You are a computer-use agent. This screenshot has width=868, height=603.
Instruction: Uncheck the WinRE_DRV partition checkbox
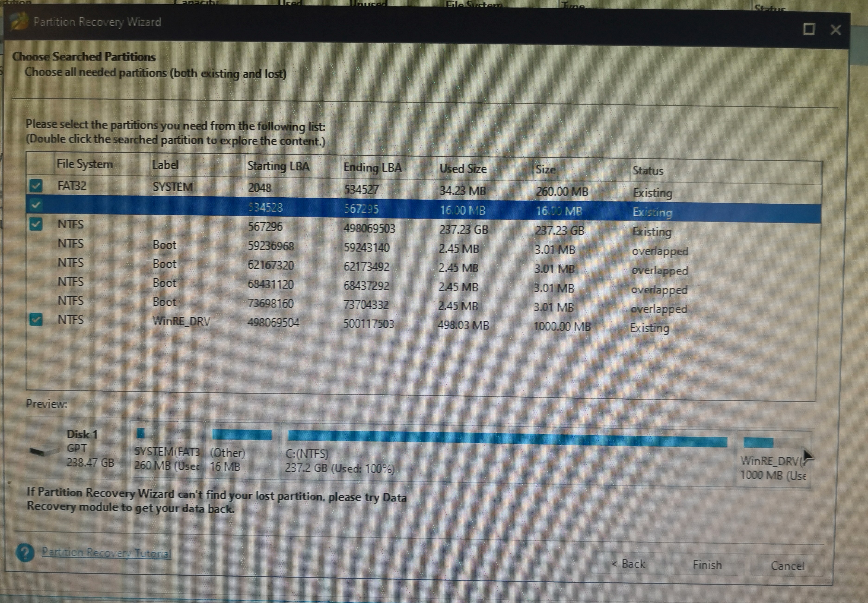pos(36,320)
